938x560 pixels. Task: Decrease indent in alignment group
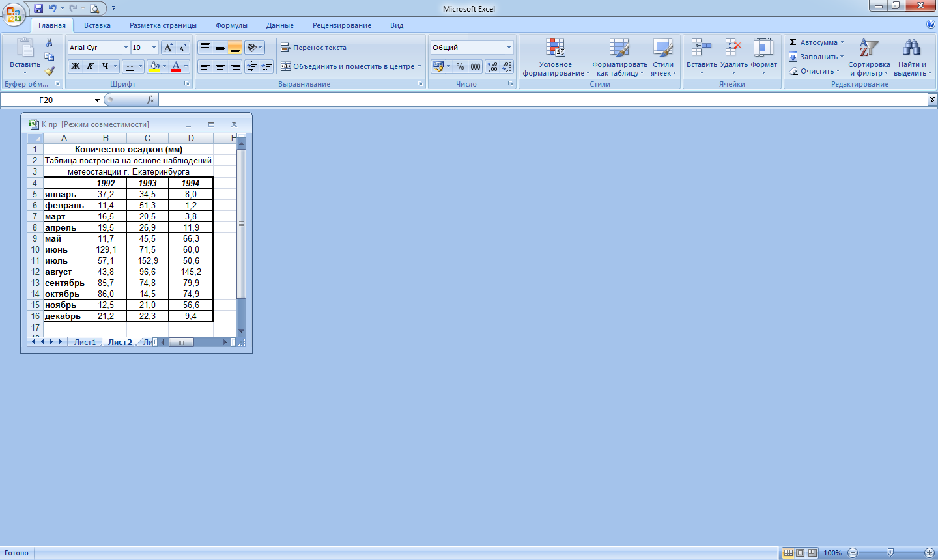point(252,66)
